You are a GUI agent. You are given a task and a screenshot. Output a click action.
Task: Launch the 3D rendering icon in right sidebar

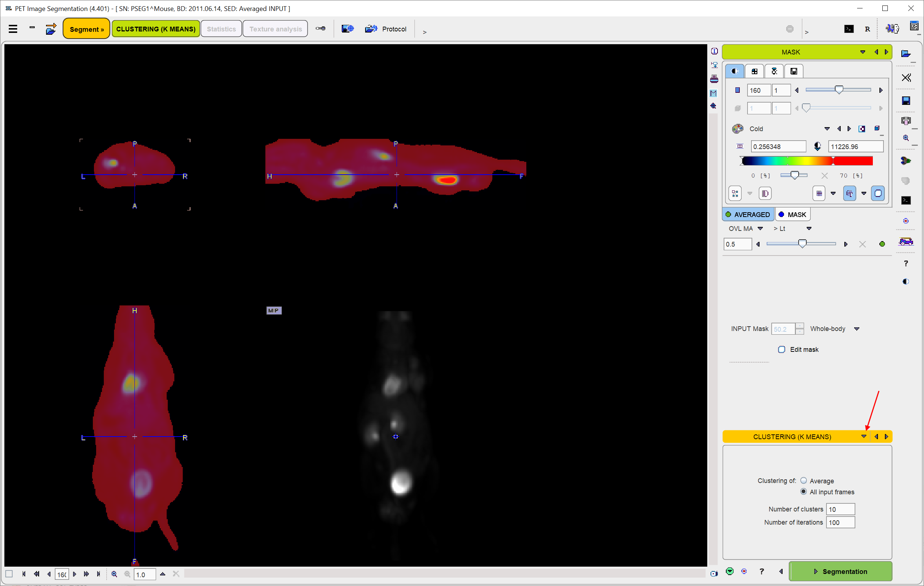point(906,161)
